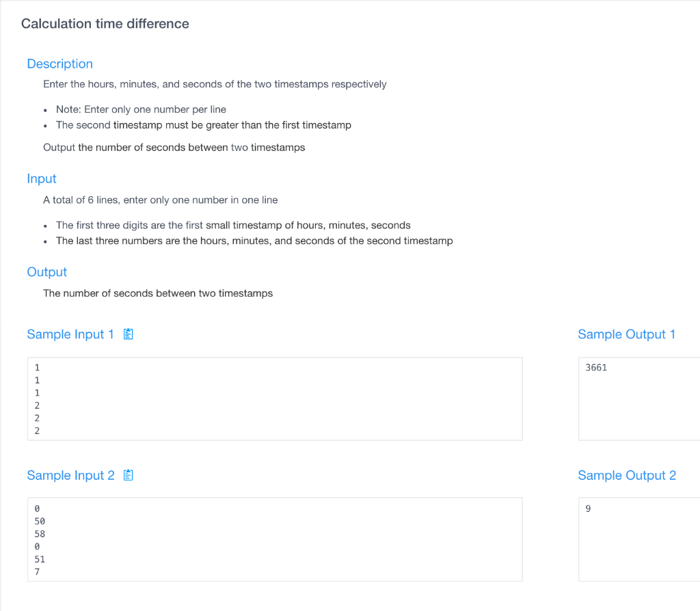Copy Sample Input 1 with clipboard icon
Screen dimensions: 700x611
(x=128, y=334)
